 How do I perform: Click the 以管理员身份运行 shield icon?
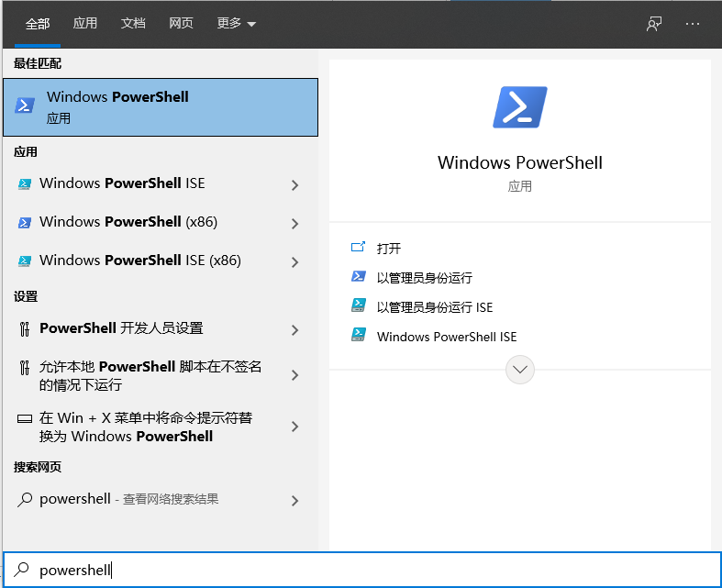(359, 277)
